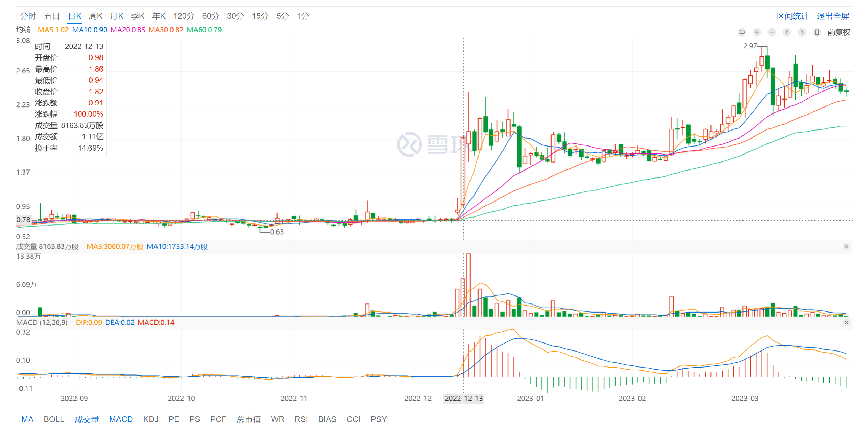
Task: Toggle the MACD indicator at bottom
Action: [x=121, y=419]
